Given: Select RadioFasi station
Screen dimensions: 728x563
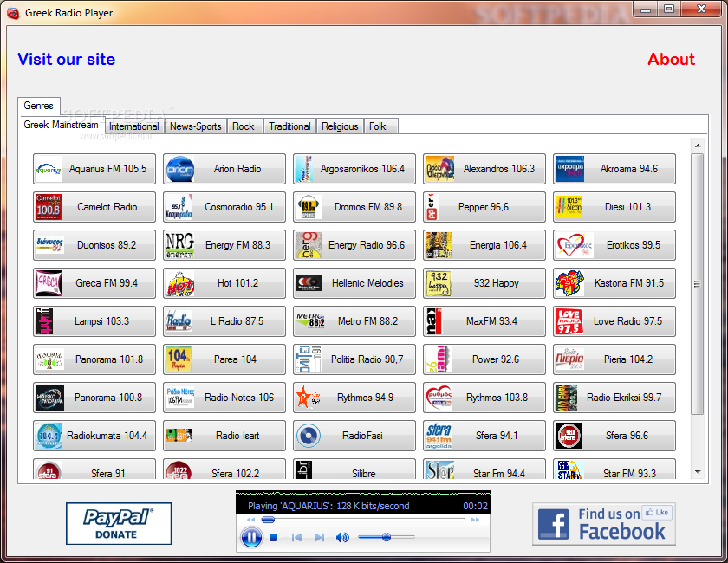Looking at the screenshot, I should coord(354,436).
